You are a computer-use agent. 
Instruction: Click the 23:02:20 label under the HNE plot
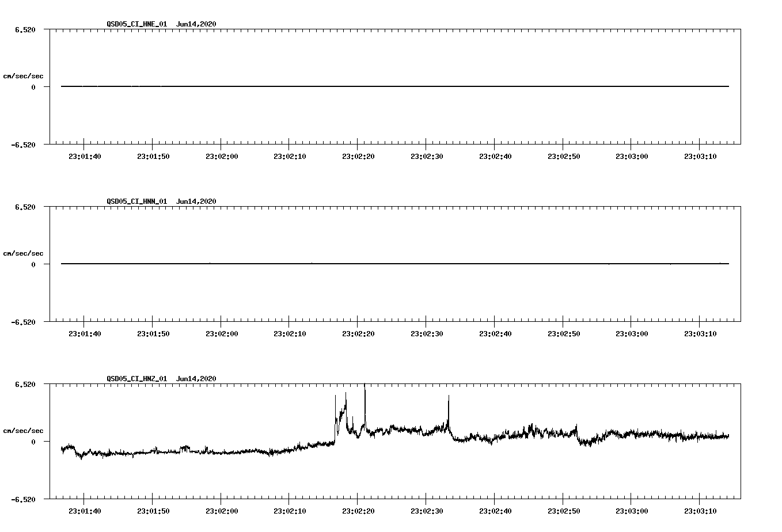tap(358, 157)
